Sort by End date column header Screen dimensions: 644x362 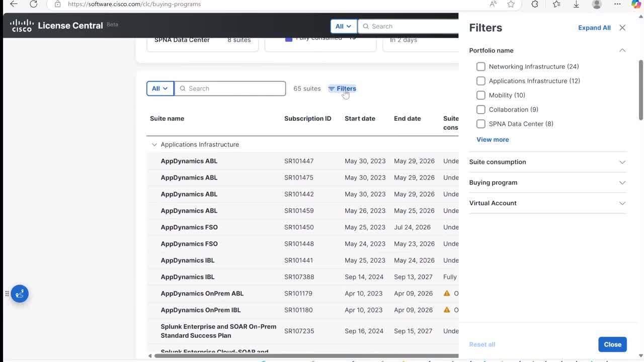408,119
